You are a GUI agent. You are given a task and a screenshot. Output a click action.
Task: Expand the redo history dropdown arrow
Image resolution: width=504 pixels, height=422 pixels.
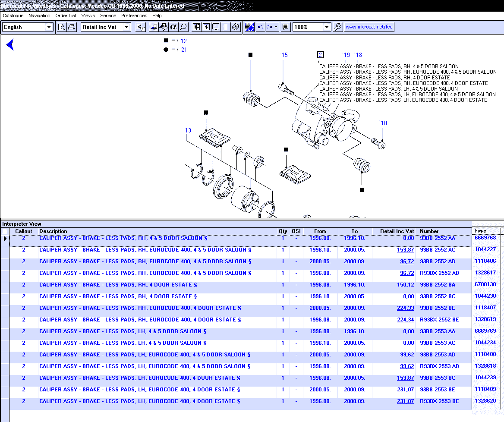pos(276,27)
